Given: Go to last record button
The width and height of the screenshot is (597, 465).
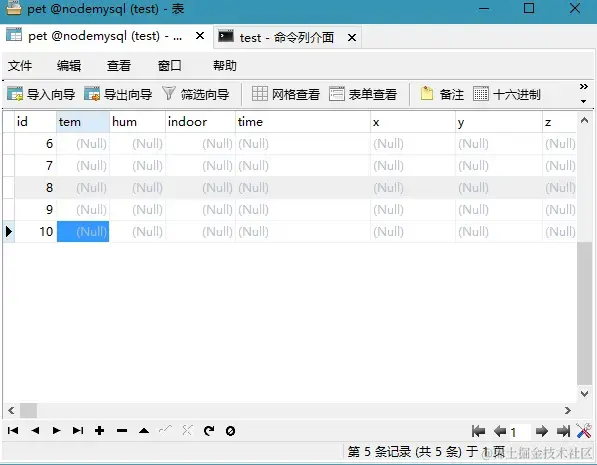Looking at the screenshot, I should click(78, 431).
